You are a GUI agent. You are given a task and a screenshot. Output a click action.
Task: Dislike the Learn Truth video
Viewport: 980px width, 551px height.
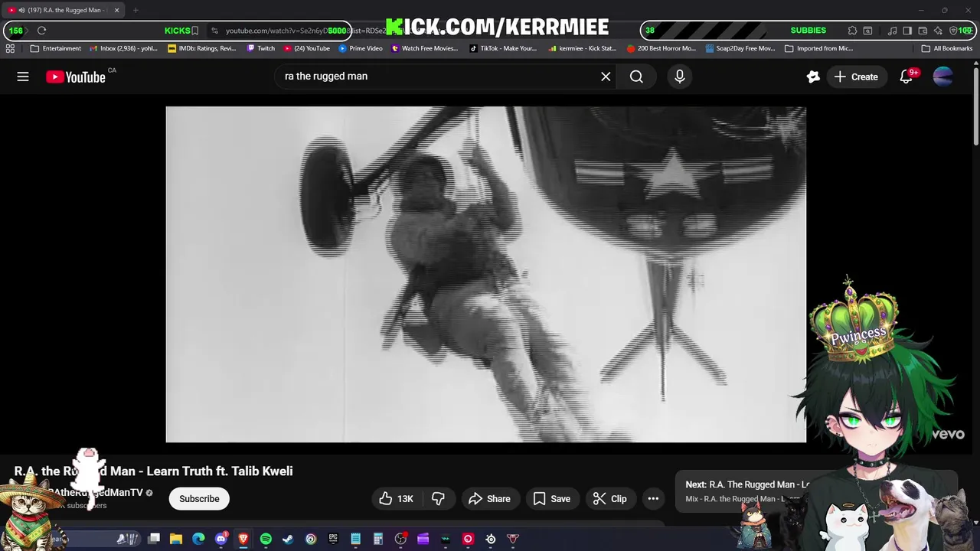click(x=438, y=499)
